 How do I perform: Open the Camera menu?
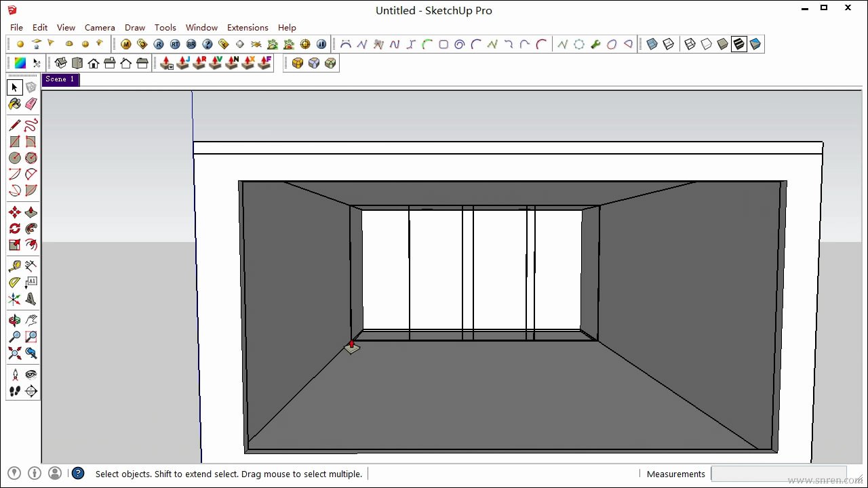tap(100, 27)
